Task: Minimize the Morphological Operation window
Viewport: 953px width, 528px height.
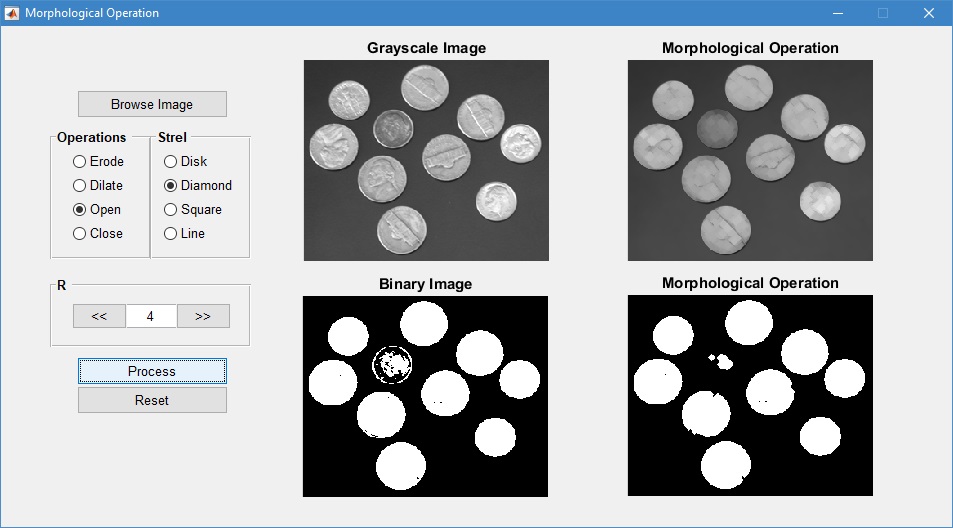Action: 836,13
